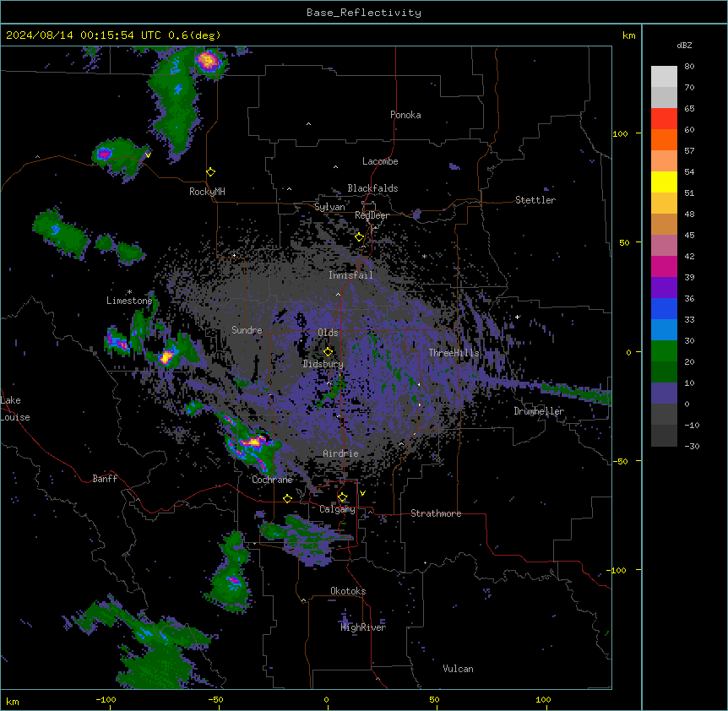Viewport: 728px width, 711px height.
Task: Click the Okotoks city label
Action: coord(348,591)
